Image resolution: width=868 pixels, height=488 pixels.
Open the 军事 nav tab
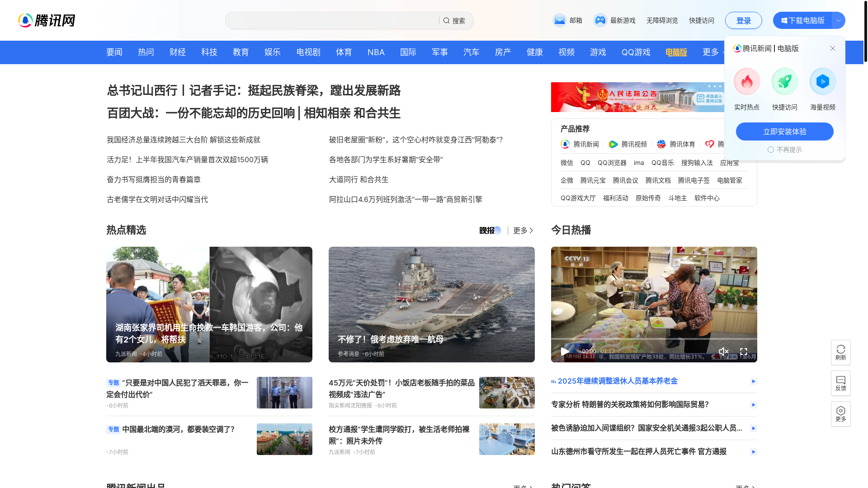click(x=440, y=52)
